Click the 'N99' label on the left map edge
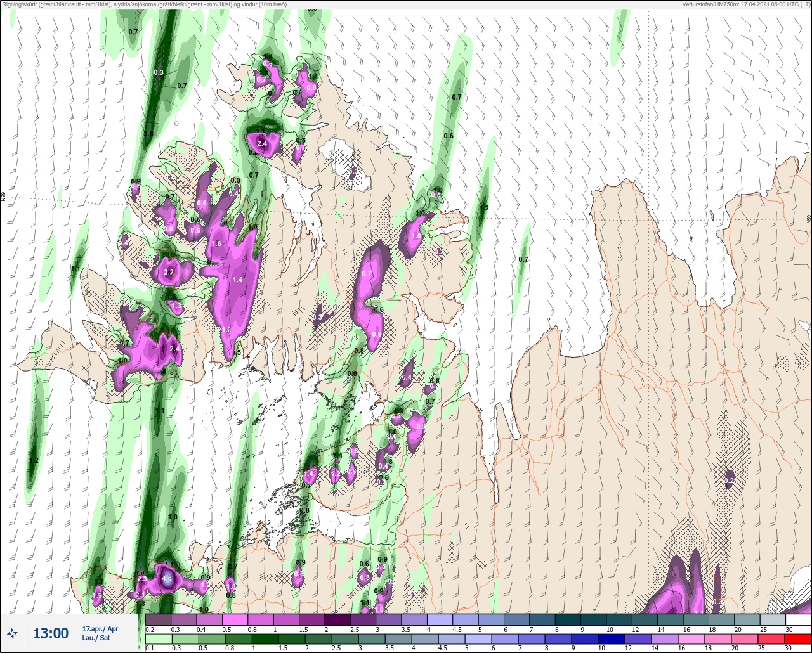Viewport: 812px width, 653px height. (x=3, y=197)
